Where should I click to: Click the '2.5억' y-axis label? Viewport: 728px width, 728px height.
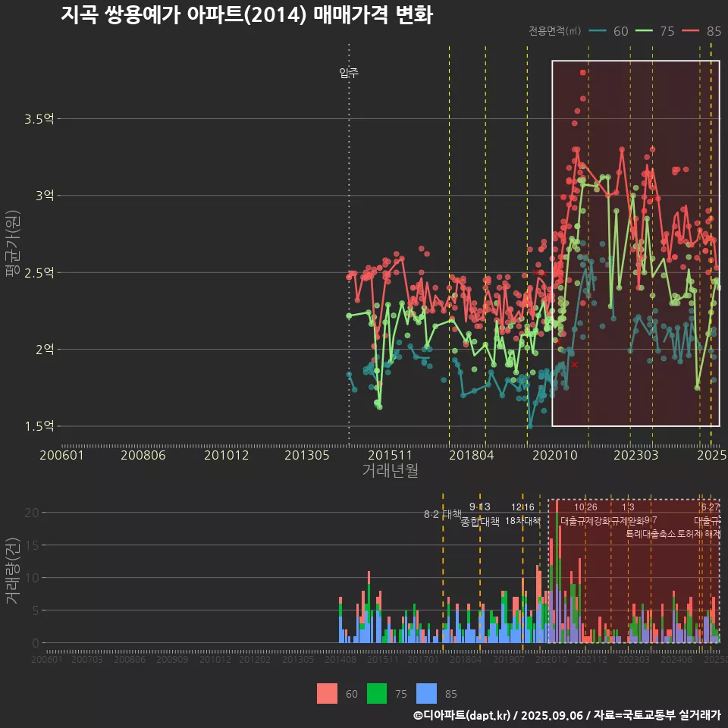[x=39, y=272]
